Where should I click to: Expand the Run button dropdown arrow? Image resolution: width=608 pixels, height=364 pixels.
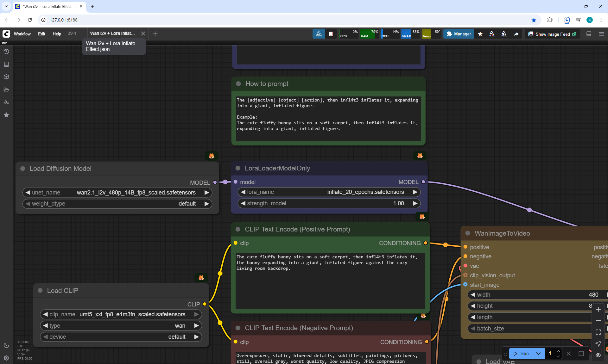(x=538, y=354)
